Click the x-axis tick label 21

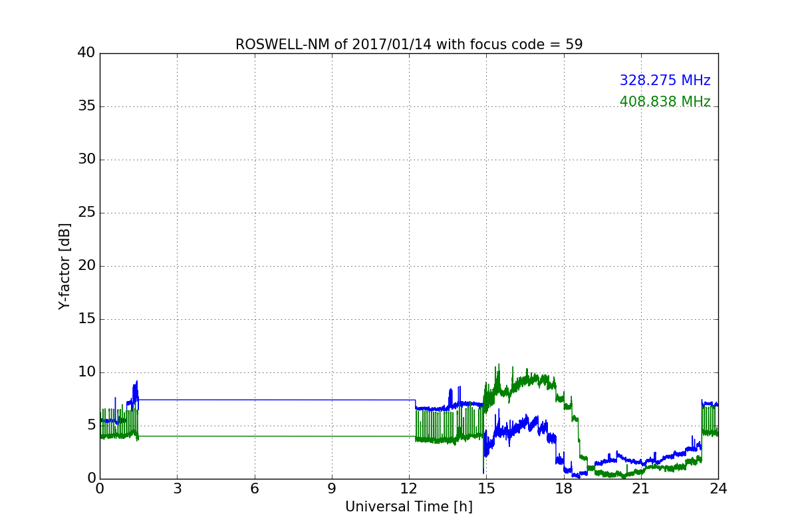click(x=641, y=489)
